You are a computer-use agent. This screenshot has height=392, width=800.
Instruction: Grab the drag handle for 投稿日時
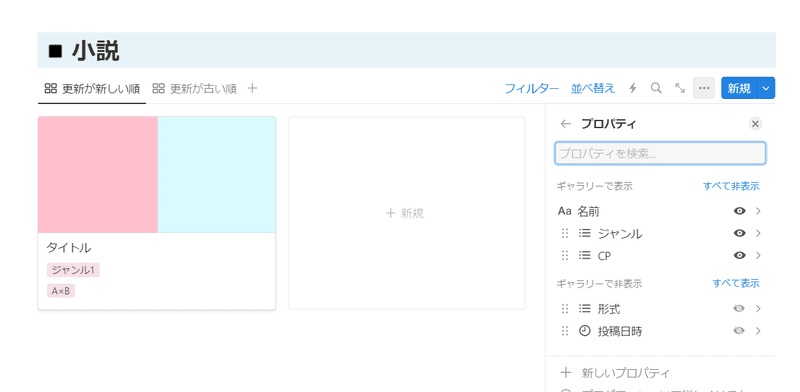pyautogui.click(x=565, y=331)
